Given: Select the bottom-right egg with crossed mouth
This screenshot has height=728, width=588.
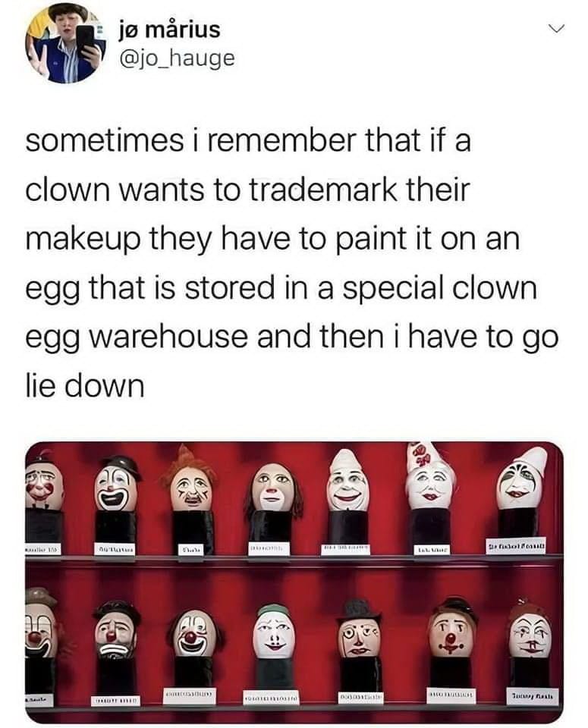Looking at the screenshot, I should (x=530, y=632).
